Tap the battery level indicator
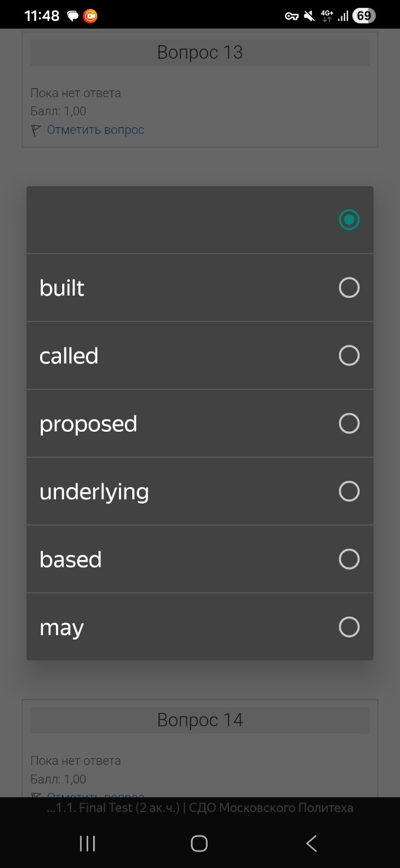The image size is (400, 868). tap(363, 16)
